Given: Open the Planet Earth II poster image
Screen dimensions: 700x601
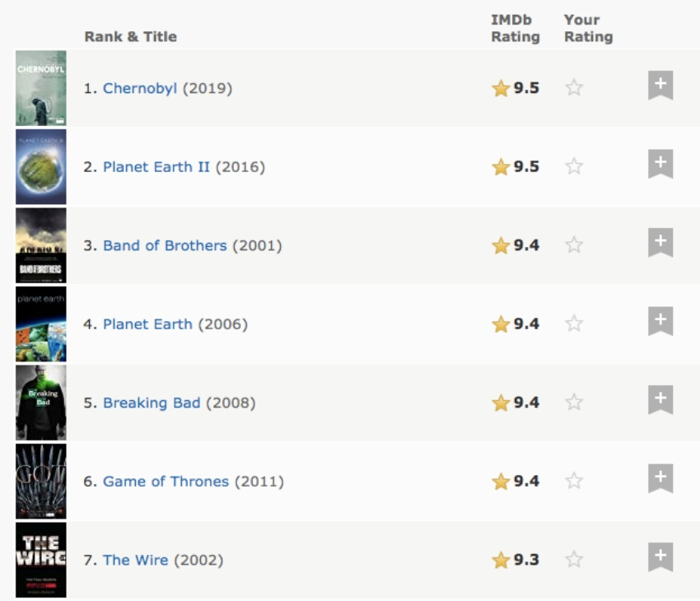Looking at the screenshot, I should 40,166.
